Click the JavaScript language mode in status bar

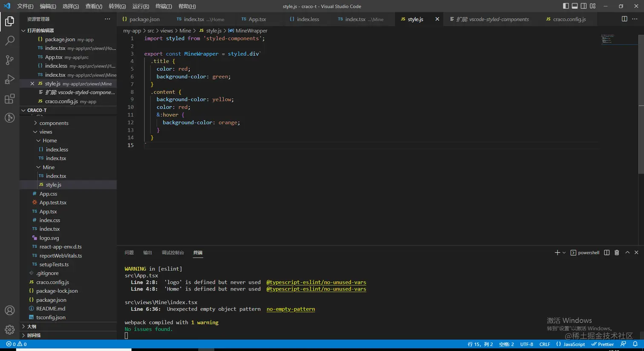574,344
